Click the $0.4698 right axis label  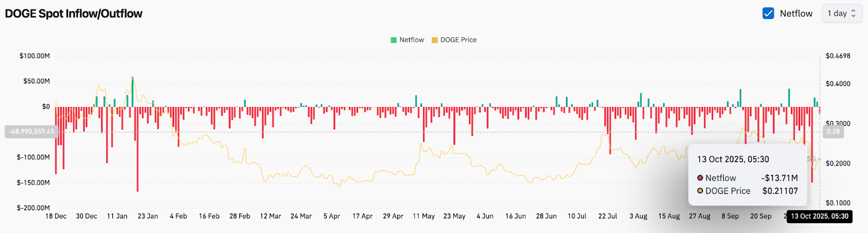[x=838, y=56]
